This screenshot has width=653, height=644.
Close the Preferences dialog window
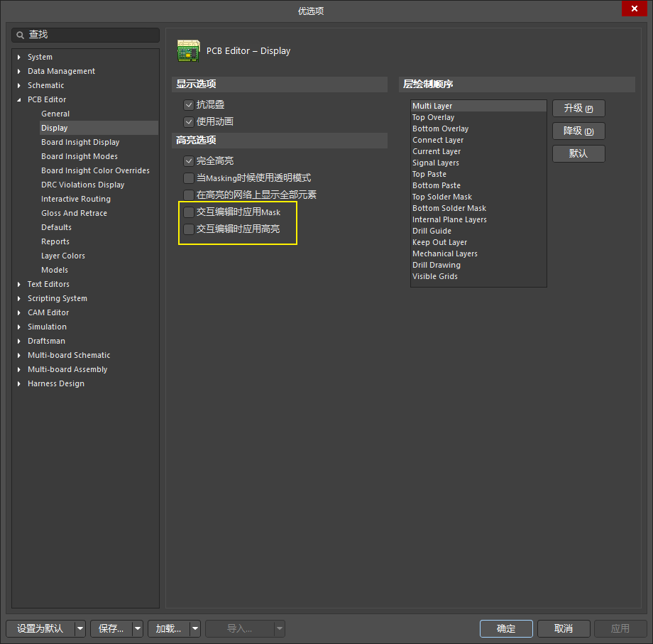[x=633, y=9]
